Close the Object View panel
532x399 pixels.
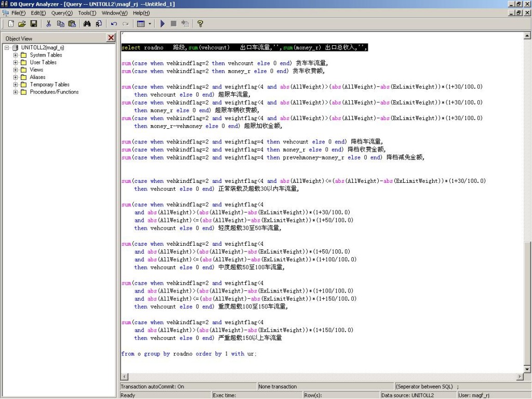click(x=111, y=38)
